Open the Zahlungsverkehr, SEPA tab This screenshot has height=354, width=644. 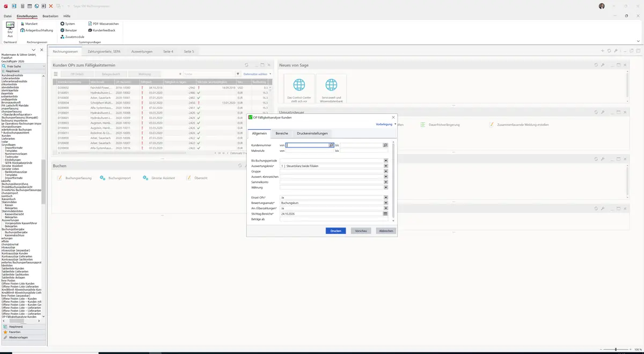(x=104, y=51)
